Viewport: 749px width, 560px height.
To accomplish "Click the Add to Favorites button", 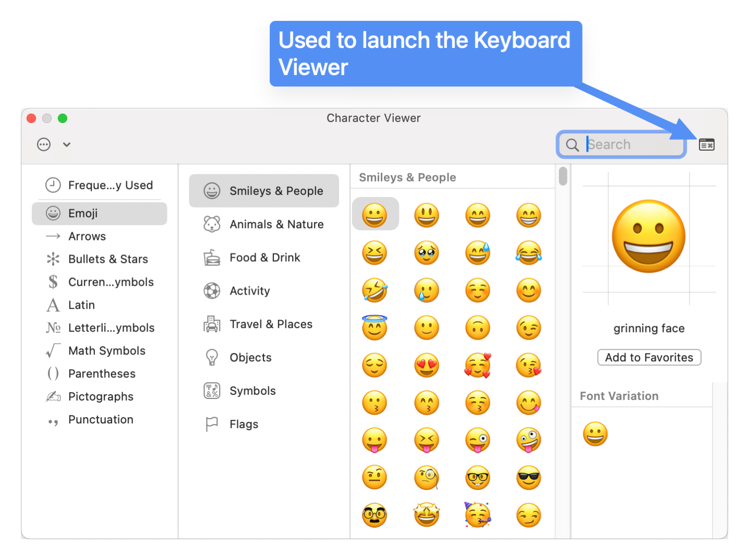I will click(x=649, y=357).
